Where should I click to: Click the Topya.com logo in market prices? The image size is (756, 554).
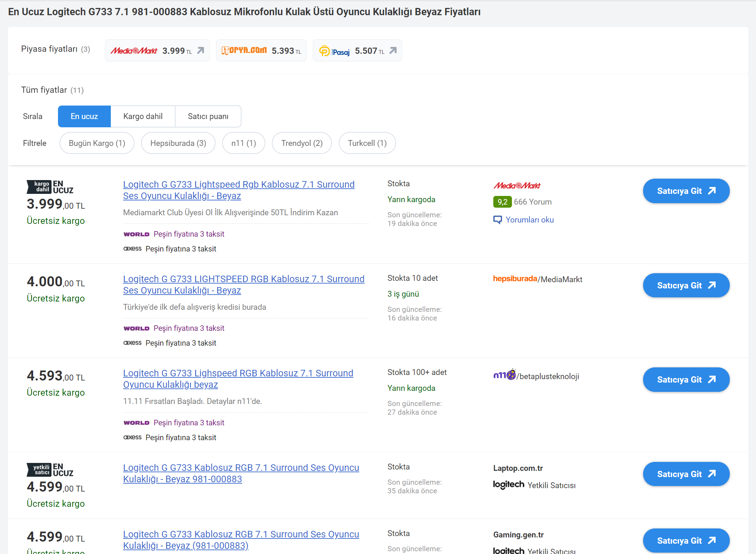click(244, 50)
